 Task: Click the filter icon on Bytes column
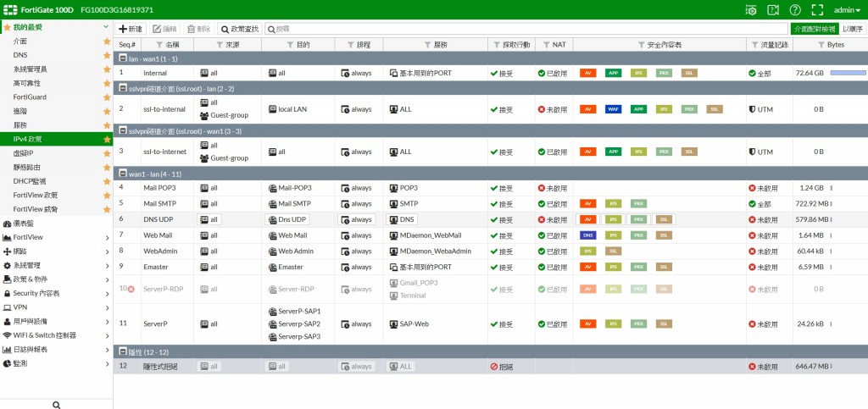click(x=821, y=45)
